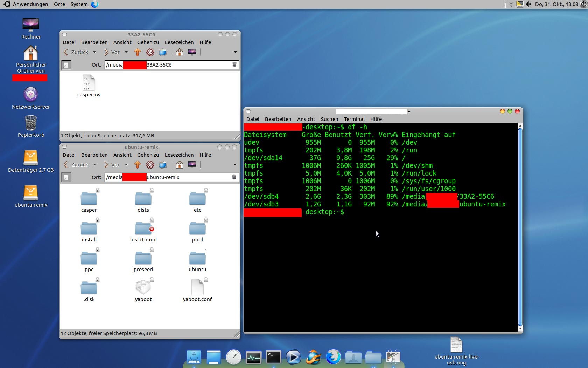588x368 pixels.
Task: Click volume icon in top panel
Action: pos(528,4)
